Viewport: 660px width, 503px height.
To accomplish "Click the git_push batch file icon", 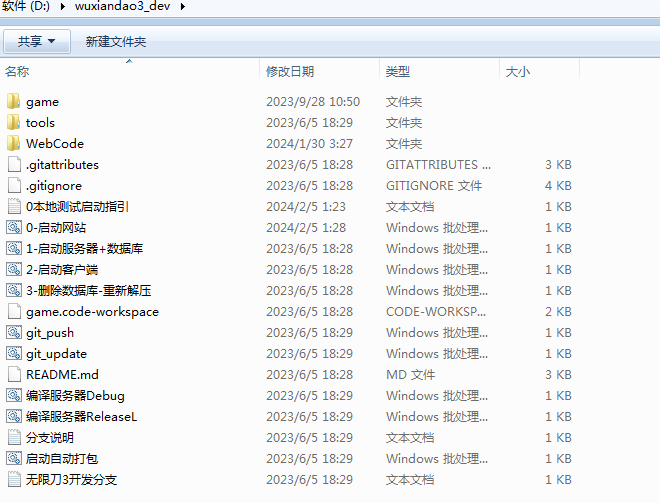I will click(13, 332).
